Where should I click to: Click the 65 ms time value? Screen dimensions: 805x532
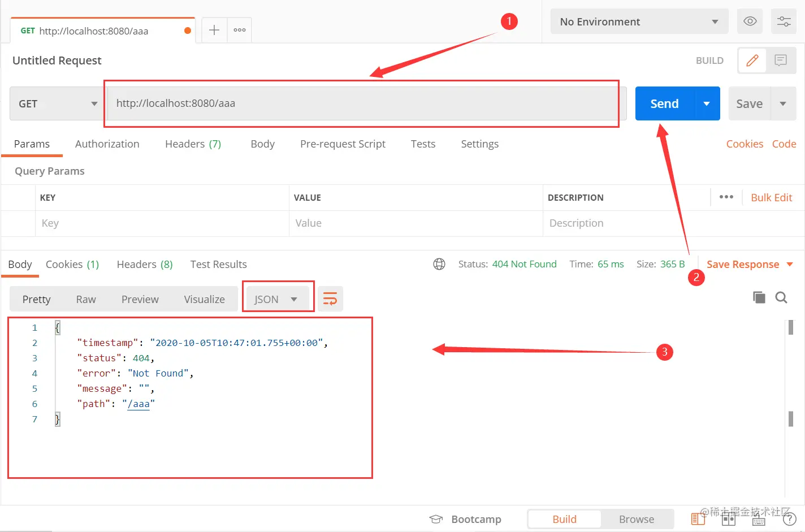611,264
